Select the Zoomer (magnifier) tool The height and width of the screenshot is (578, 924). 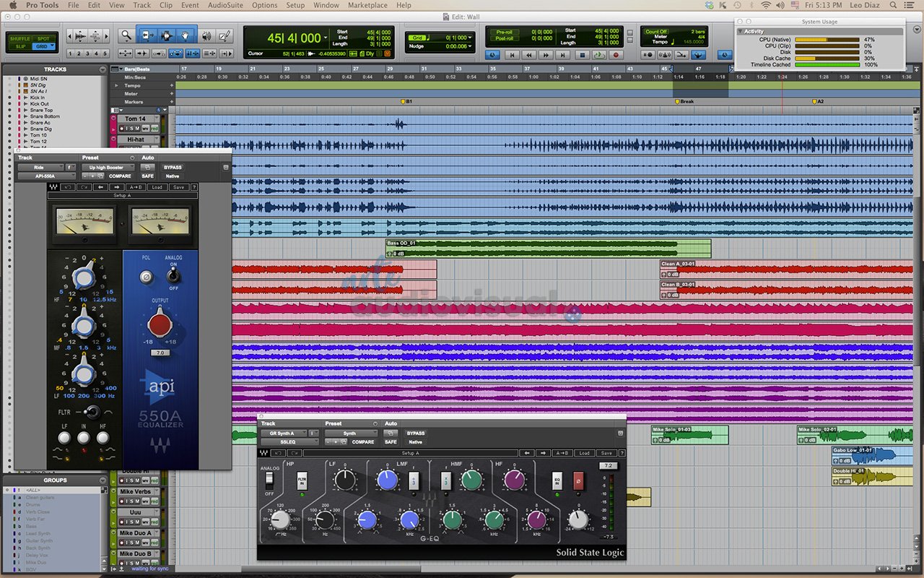[126, 35]
